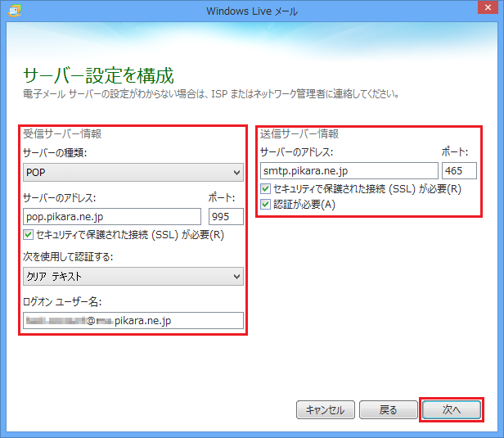This screenshot has width=504, height=438.
Task: Click the outgoing server address field smtp.pikara.ne.jp
Action: [349, 171]
